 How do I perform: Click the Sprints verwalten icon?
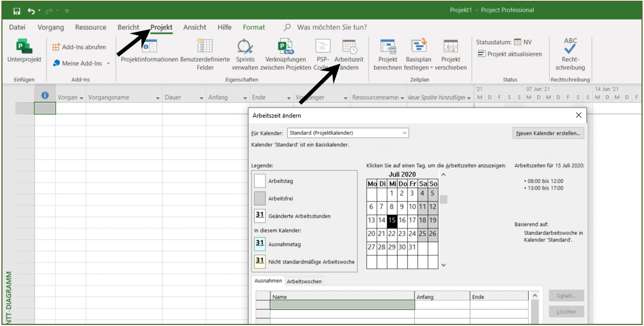[245, 46]
